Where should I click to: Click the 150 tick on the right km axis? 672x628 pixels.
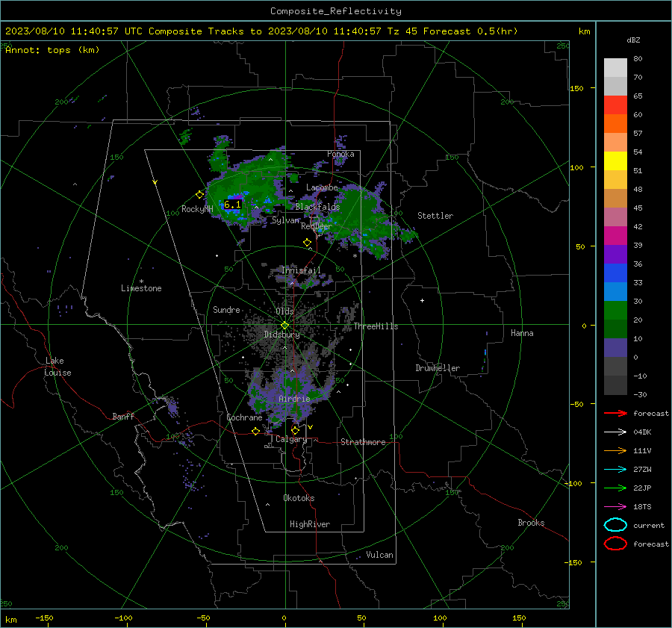pos(576,88)
